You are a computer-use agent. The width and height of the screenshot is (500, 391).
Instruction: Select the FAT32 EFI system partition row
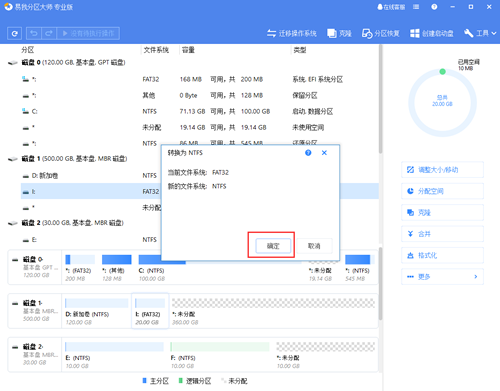pos(199,79)
